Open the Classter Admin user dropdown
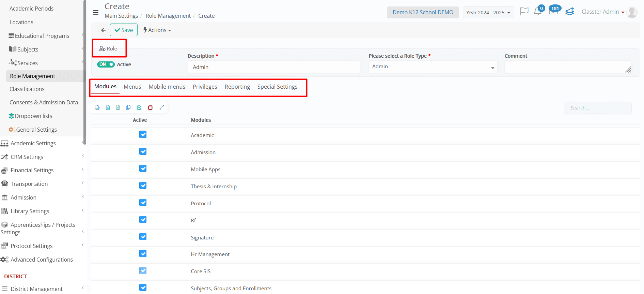 tap(603, 12)
